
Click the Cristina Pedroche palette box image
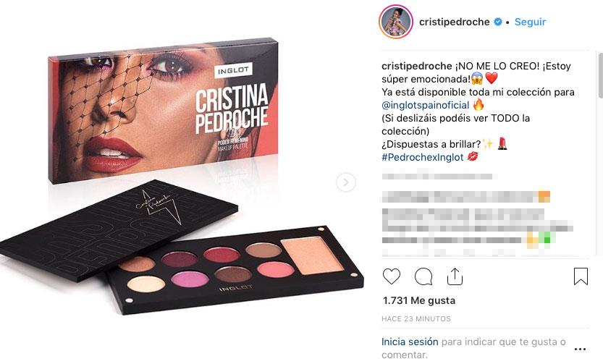163,111
